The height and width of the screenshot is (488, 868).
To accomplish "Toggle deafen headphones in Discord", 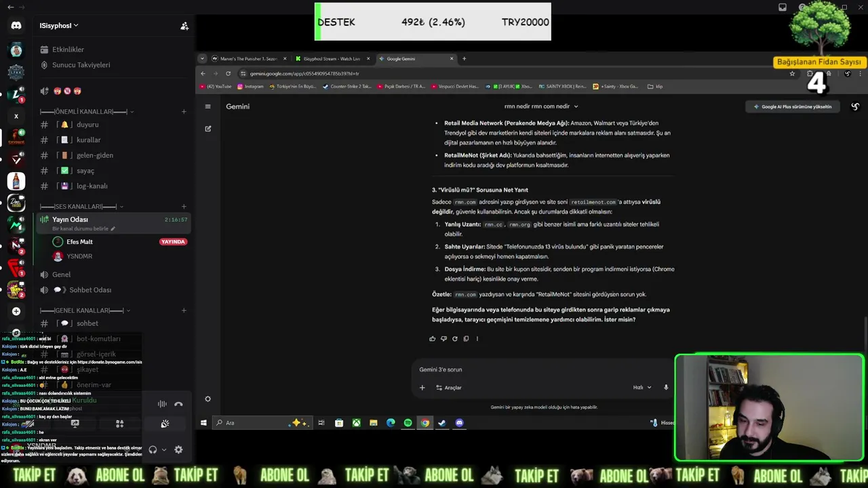I will (153, 449).
